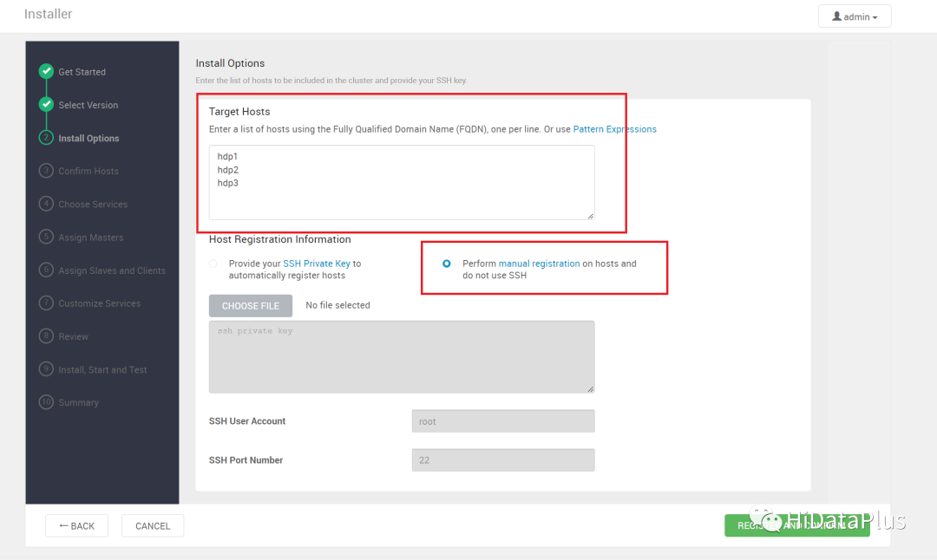
Task: Click the step 5 Assign Masters circle
Action: click(46, 237)
